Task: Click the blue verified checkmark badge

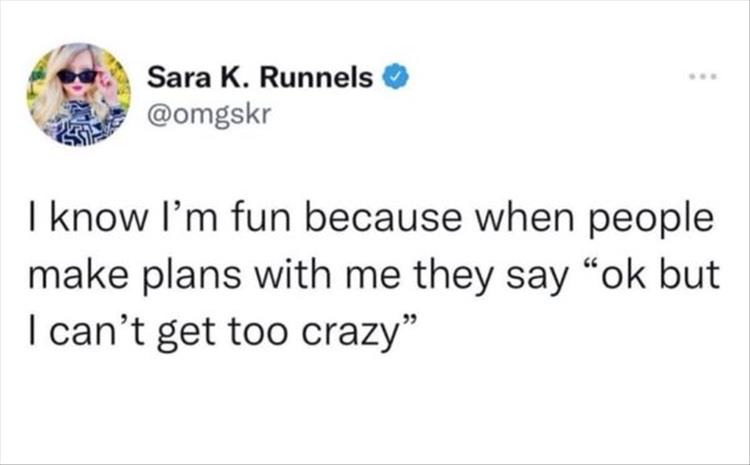Action: [x=396, y=76]
